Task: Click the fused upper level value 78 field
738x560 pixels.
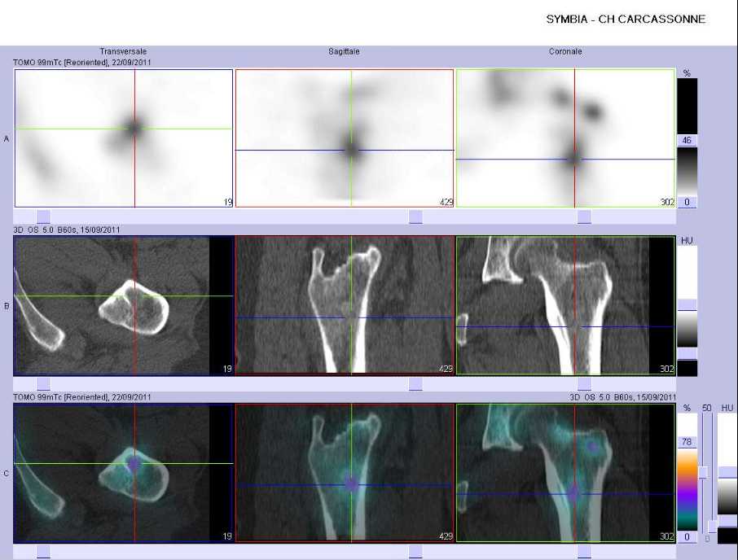Action: (x=687, y=442)
